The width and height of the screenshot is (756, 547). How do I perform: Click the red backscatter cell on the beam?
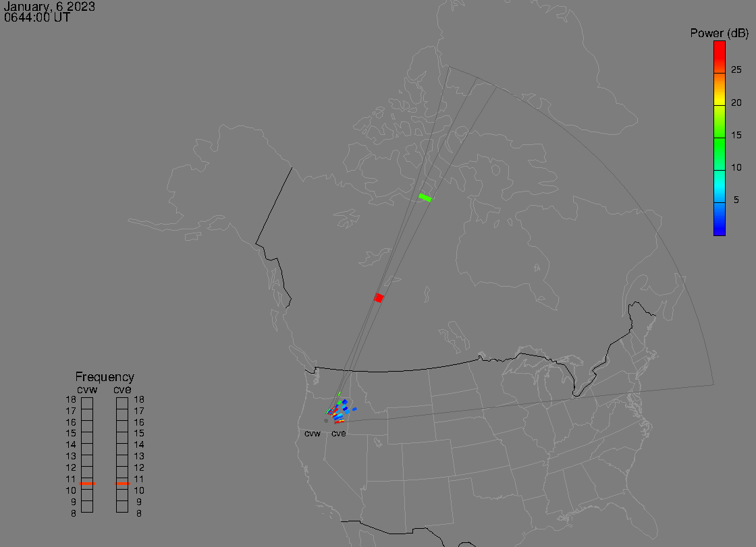(x=379, y=298)
